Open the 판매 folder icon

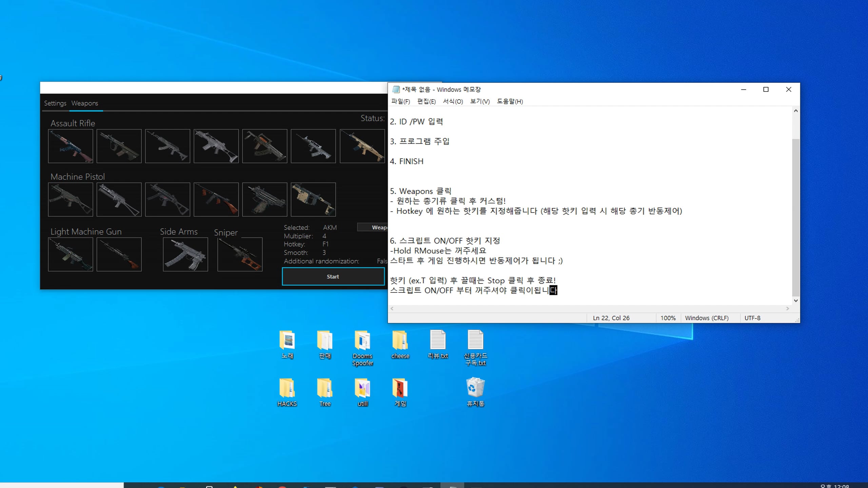click(325, 344)
